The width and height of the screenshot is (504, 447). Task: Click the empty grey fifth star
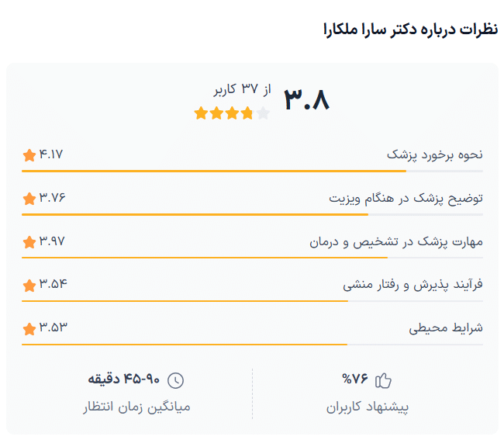[x=264, y=113]
